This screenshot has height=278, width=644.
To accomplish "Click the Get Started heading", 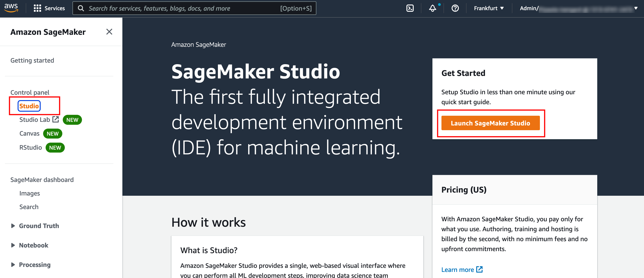I will click(x=463, y=73).
